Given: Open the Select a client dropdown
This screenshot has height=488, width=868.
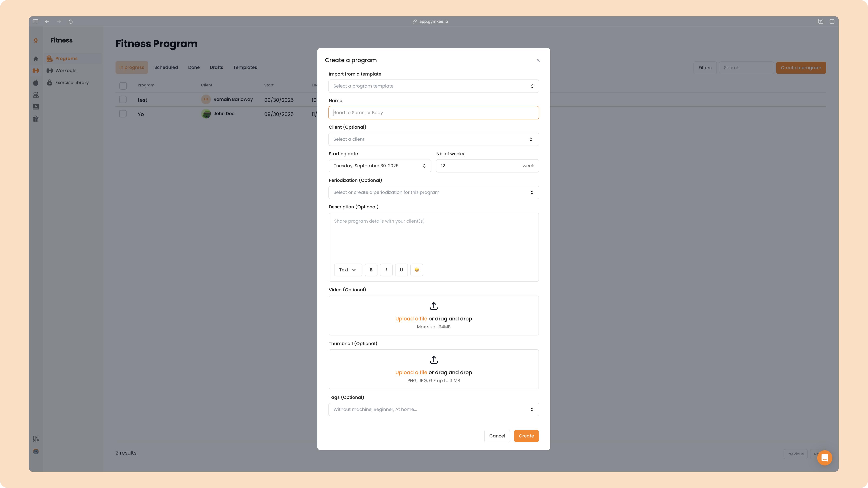Looking at the screenshot, I should click(x=434, y=139).
